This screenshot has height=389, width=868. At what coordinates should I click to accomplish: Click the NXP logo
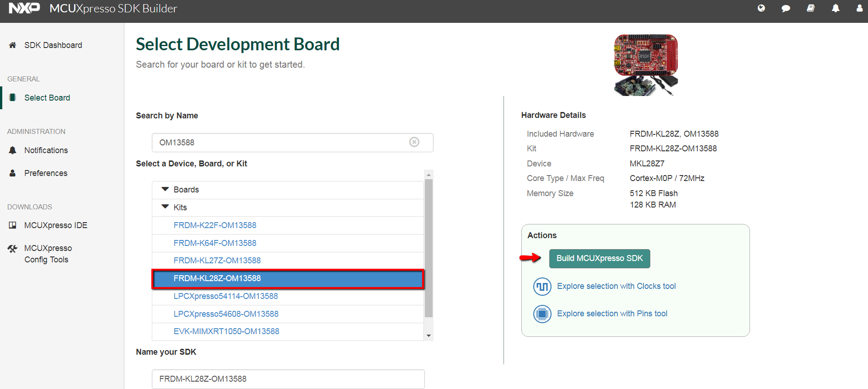24,8
